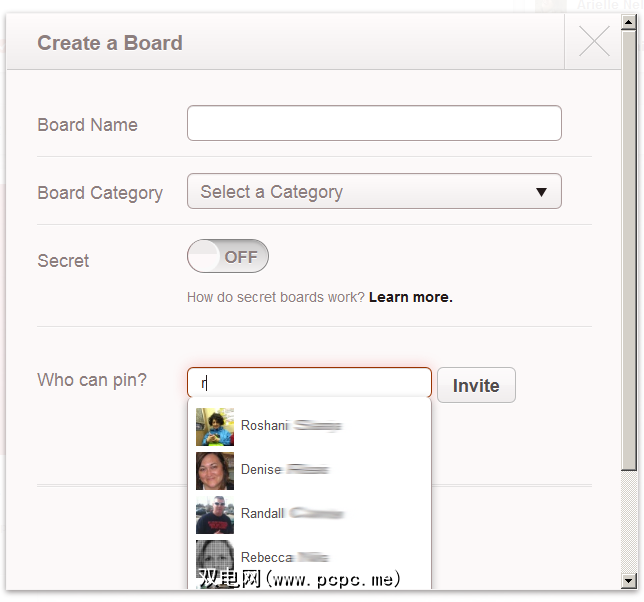Open the Select a Category dropdown
This screenshot has height=602, width=644.
click(x=362, y=192)
